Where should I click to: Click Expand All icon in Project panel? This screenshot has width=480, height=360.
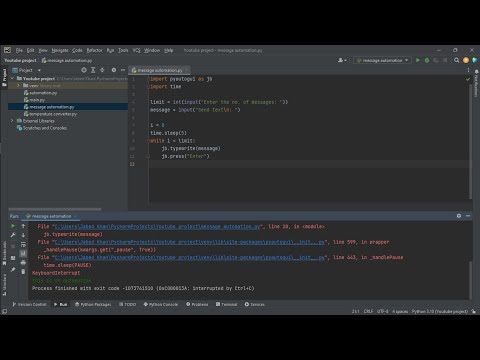pos(93,70)
